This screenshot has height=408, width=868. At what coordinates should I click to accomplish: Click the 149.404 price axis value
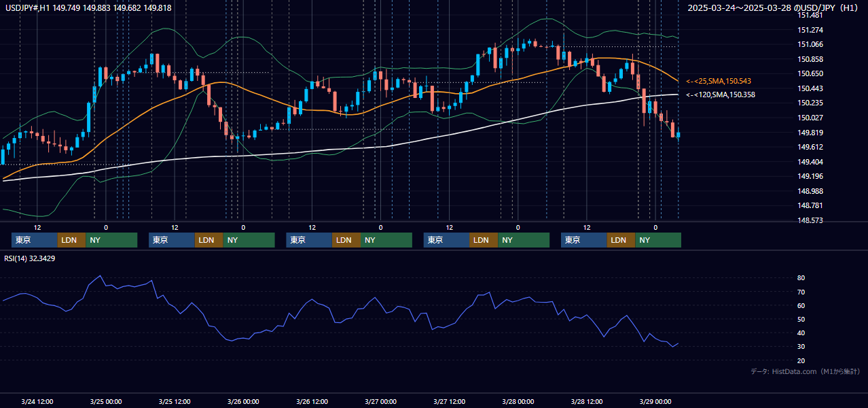click(810, 162)
